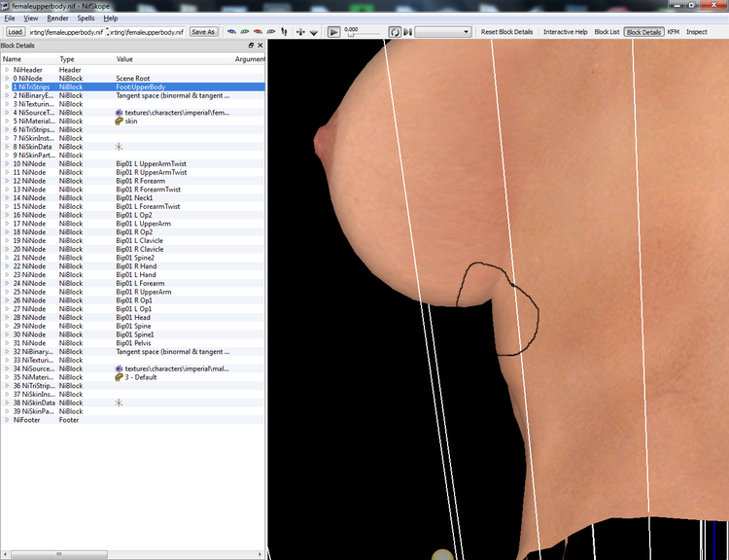The image size is (729, 560).
Task: Float the Block Details panel
Action: [251, 45]
